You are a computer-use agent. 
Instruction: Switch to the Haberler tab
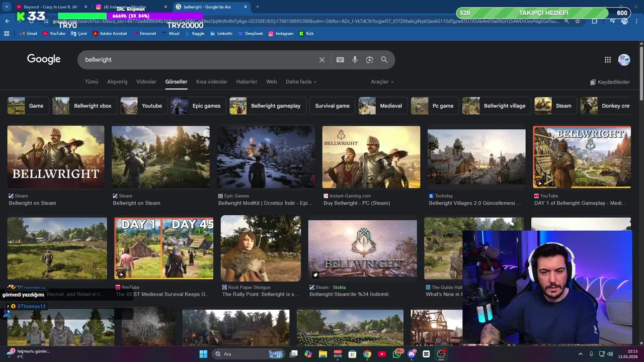point(247,82)
